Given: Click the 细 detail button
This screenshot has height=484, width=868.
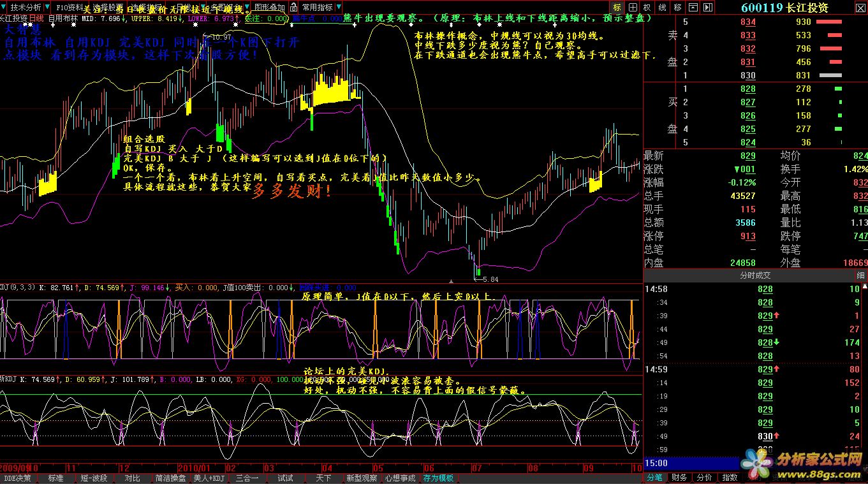Looking at the screenshot, I should (860, 275).
